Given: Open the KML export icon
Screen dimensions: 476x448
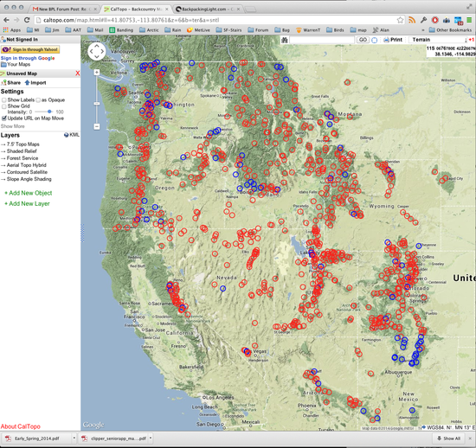Looking at the screenshot, I should (x=66, y=135).
